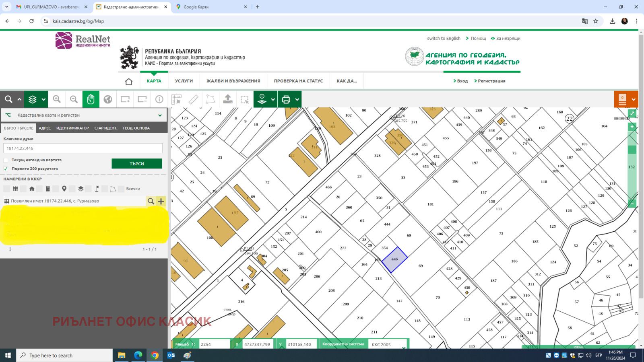This screenshot has height=362, width=644.
Task: Zoom to the parcel result using magnifier
Action: click(151, 201)
